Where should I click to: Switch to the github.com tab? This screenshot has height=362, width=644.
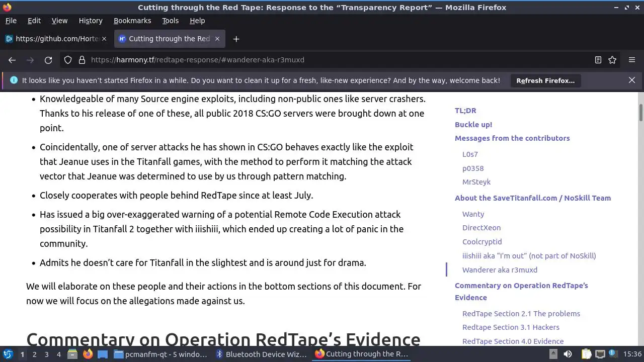click(x=56, y=39)
